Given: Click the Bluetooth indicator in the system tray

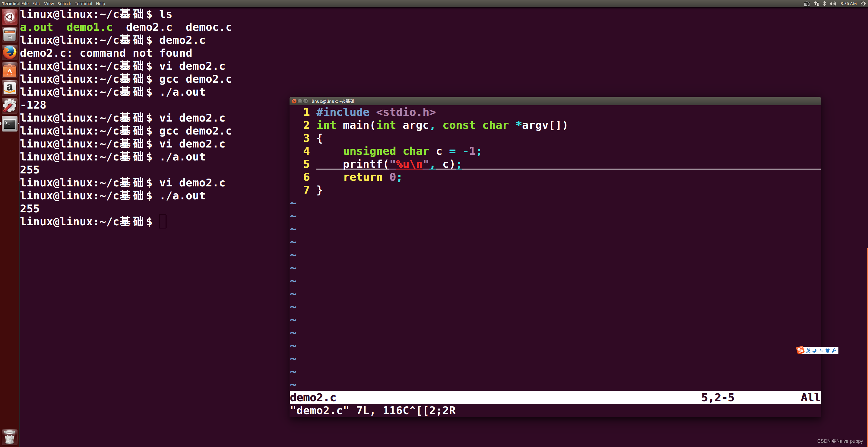Looking at the screenshot, I should click(825, 4).
